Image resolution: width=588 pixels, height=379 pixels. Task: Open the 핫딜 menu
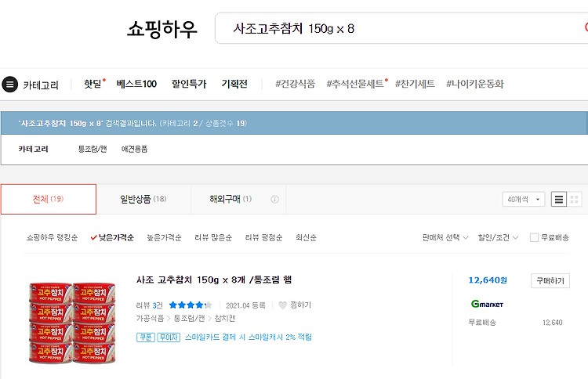tap(94, 84)
